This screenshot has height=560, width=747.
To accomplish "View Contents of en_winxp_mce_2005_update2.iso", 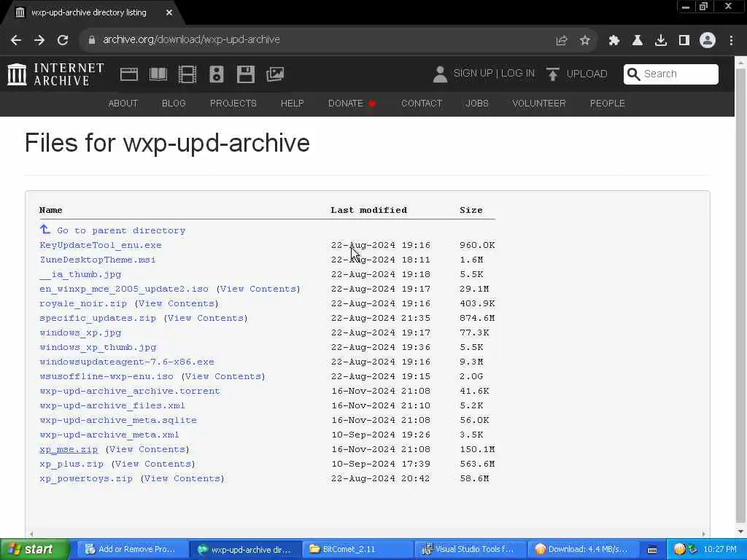I will click(258, 289).
